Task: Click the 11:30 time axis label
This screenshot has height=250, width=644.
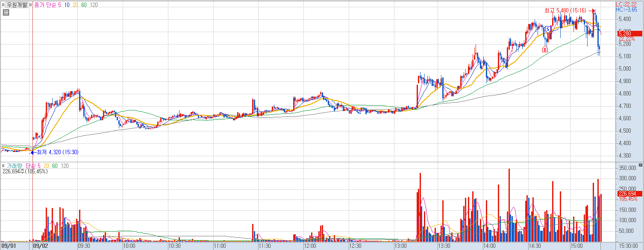Action: coord(265,246)
